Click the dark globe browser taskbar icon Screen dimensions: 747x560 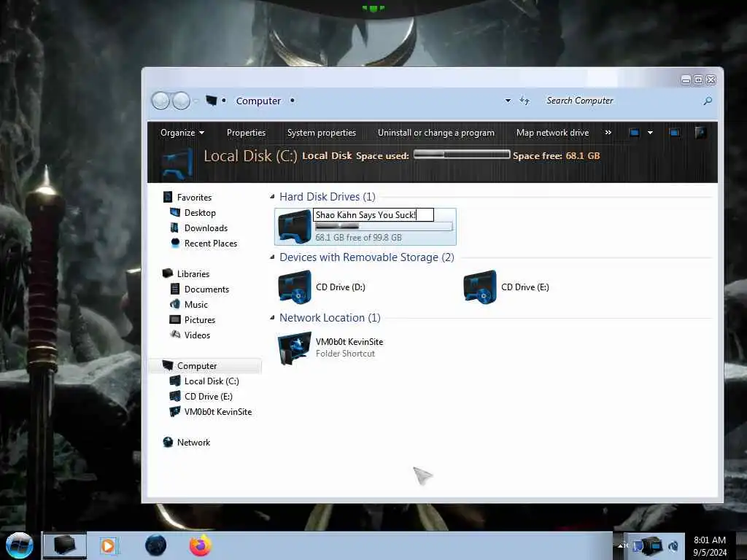pos(156,545)
